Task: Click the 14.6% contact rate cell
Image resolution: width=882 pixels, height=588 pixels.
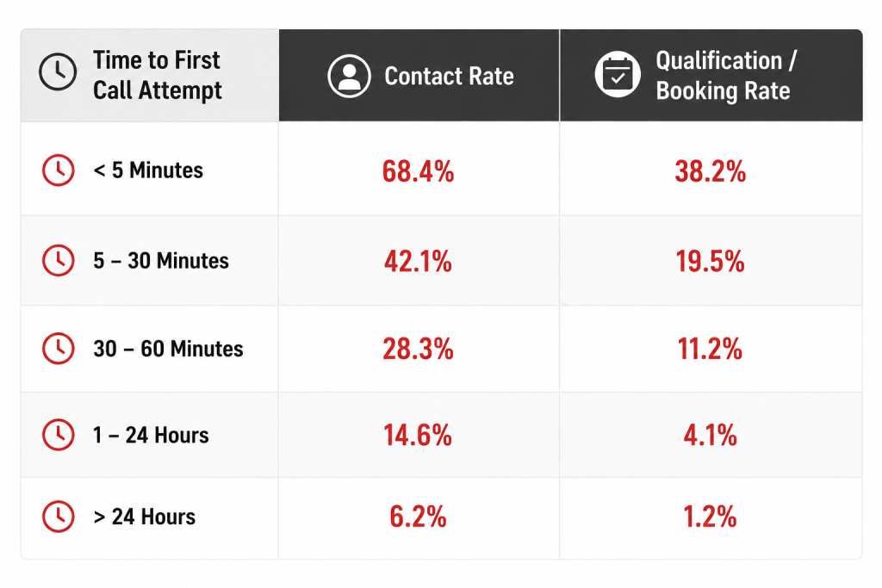Action: (419, 435)
